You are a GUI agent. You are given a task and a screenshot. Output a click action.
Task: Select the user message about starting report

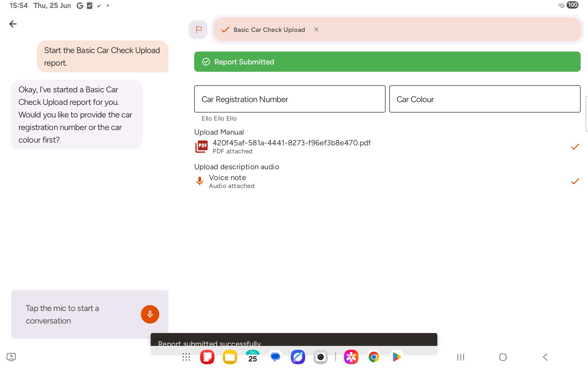tap(103, 56)
